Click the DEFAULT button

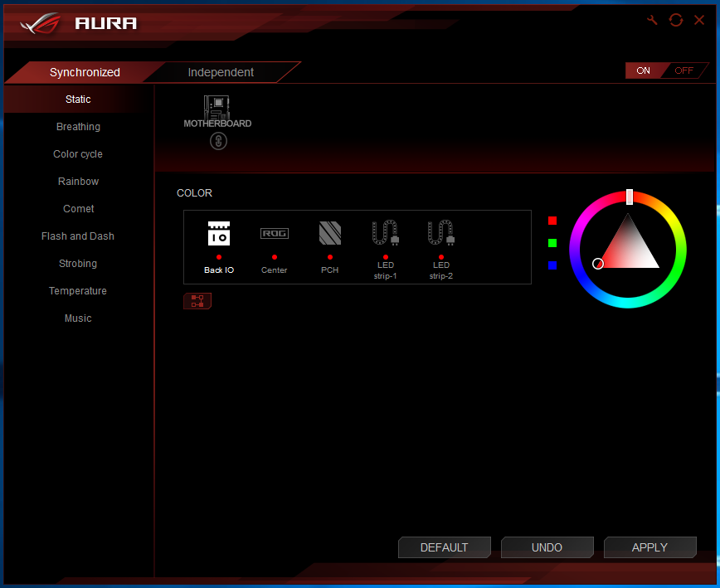(444, 547)
